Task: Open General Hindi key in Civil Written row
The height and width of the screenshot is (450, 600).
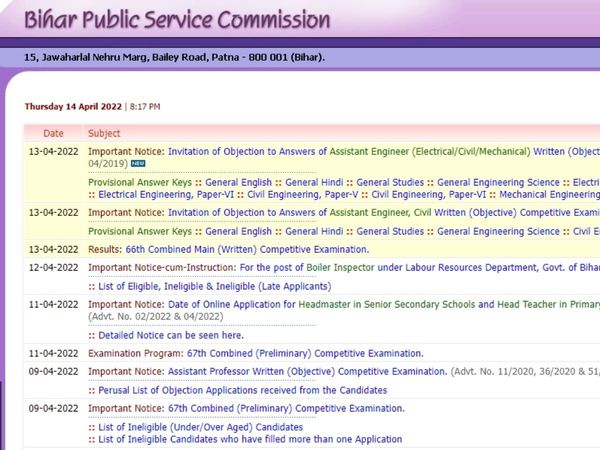Action: 314,232
